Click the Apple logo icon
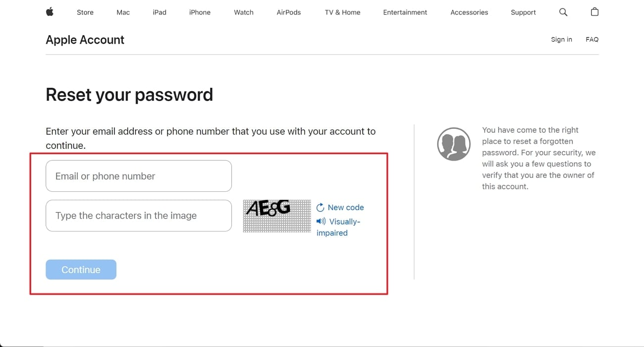Viewport: 644px width, 347px height. tap(50, 12)
